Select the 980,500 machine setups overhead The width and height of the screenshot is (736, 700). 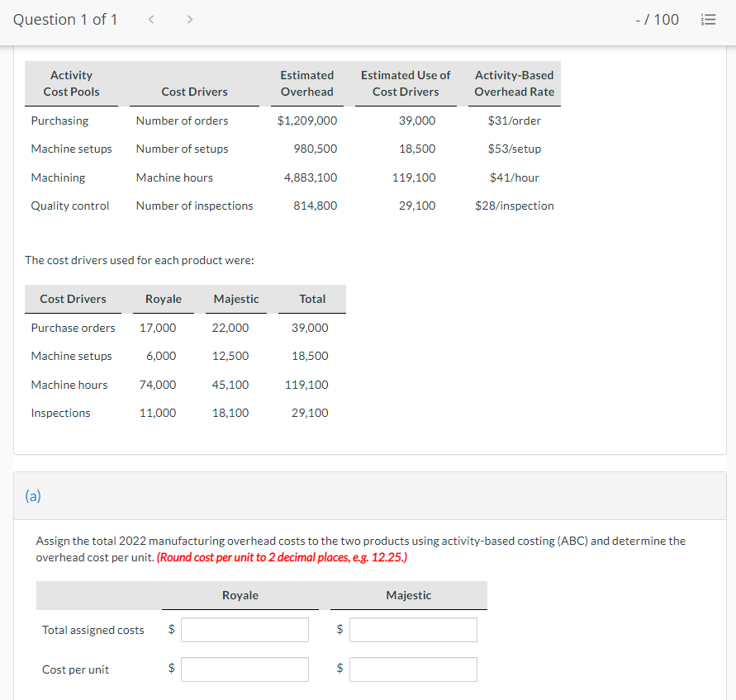pyautogui.click(x=315, y=149)
